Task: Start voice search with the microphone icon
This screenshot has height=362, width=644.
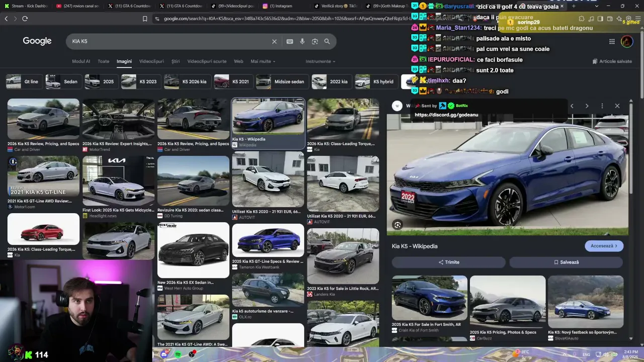Action: click(x=302, y=41)
